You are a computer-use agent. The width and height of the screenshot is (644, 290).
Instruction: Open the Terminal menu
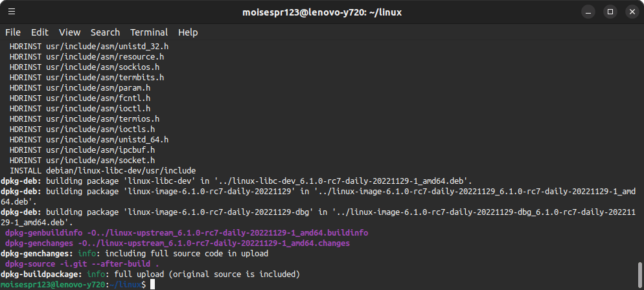(x=149, y=32)
